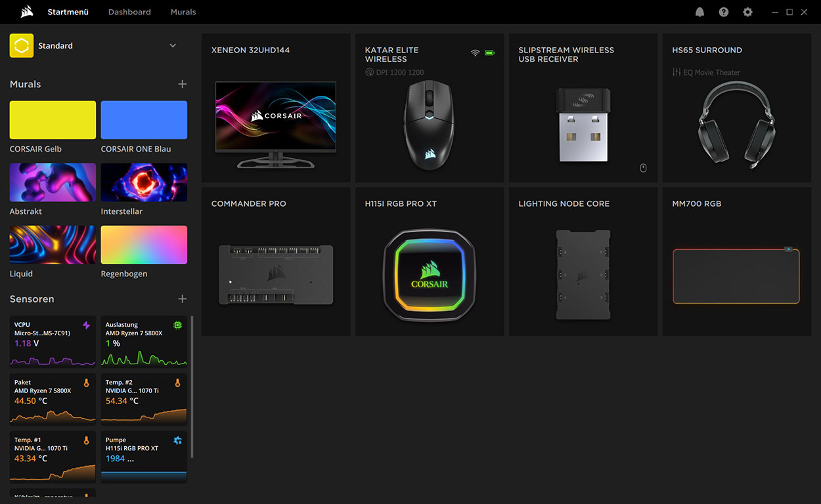Click the Temp. #2 54.34 °C value
Viewport: 821px width, 504px height.
tap(122, 401)
